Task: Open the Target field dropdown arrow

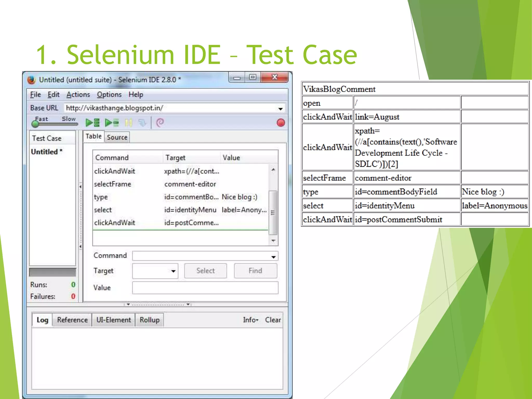Action: (x=173, y=271)
